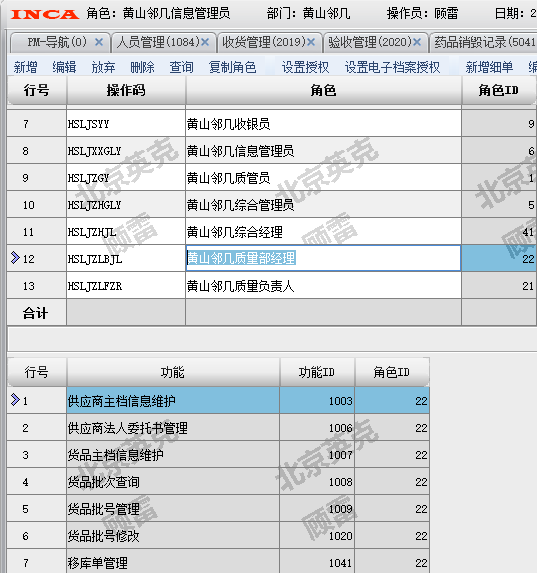Close the 收货管理(2019) tab
The height and width of the screenshot is (573, 537).
pyautogui.click(x=311, y=42)
